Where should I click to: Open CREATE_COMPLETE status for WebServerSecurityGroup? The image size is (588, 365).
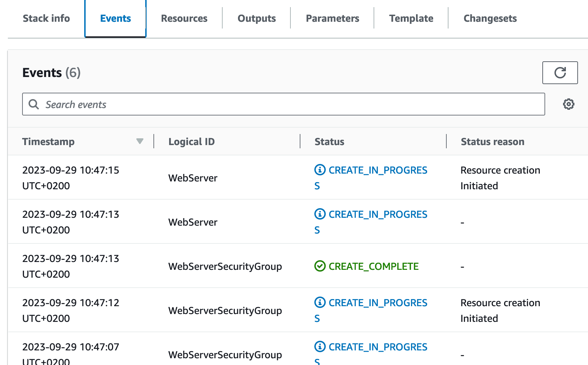[x=374, y=266]
